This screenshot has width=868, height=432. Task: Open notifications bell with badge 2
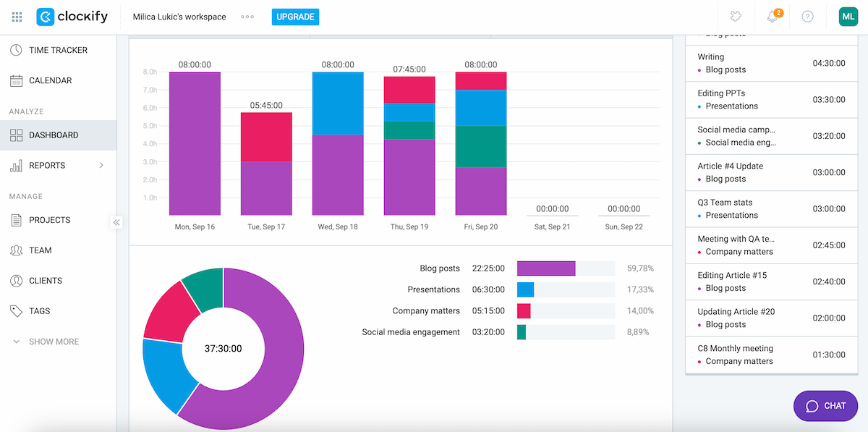(x=770, y=16)
